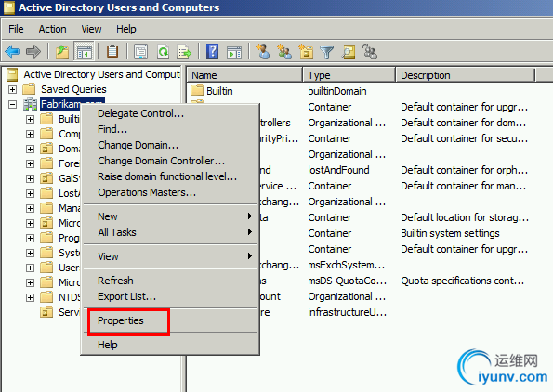
Task: Open the blue question-mark Help icon
Action: point(212,51)
